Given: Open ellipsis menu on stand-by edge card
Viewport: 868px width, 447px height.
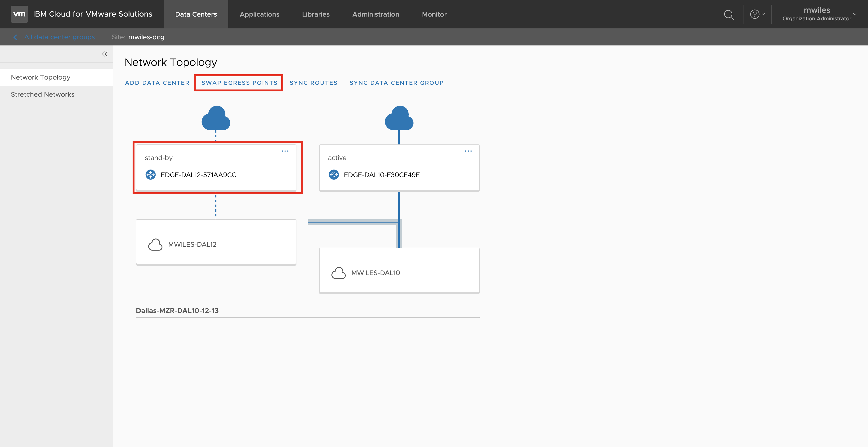Looking at the screenshot, I should pos(285,151).
